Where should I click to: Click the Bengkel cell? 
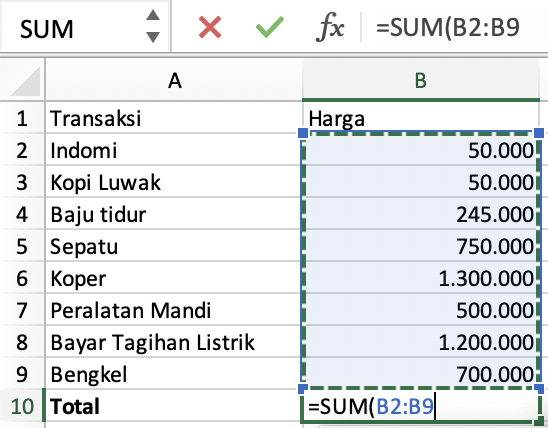(174, 374)
